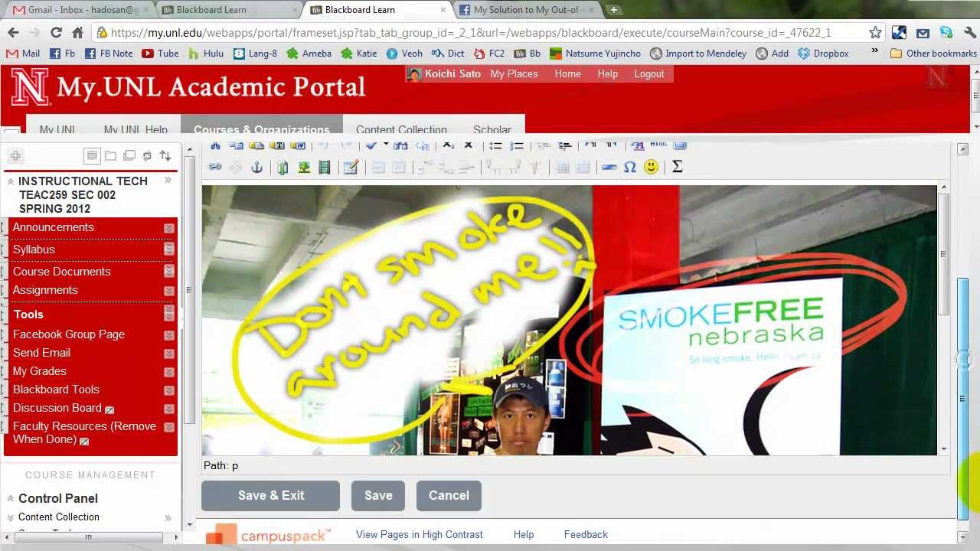Open Announcements options chevron
Screen dimensions: 980x551
[168, 228]
